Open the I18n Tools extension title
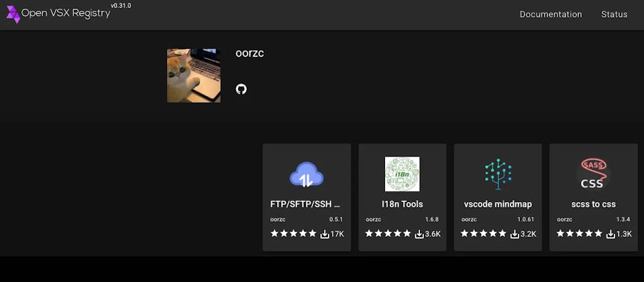 coord(402,204)
